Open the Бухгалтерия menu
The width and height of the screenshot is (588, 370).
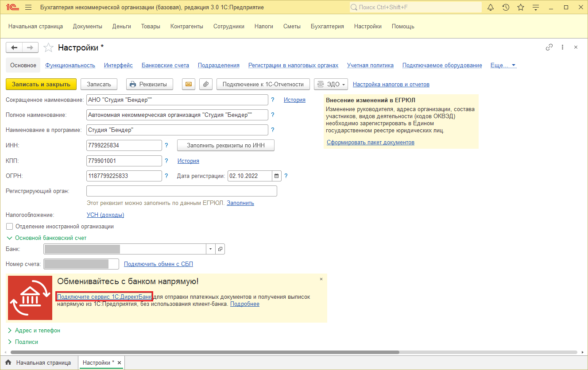point(327,27)
